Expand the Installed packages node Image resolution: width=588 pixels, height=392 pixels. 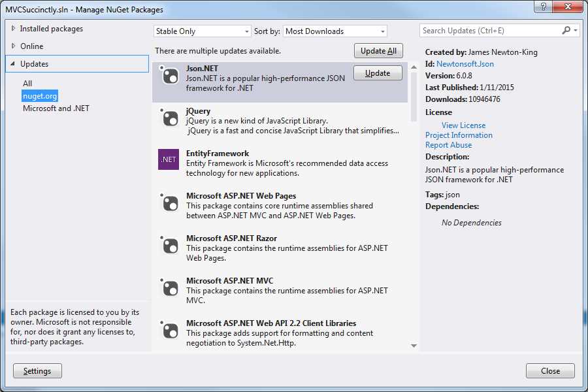coord(14,29)
